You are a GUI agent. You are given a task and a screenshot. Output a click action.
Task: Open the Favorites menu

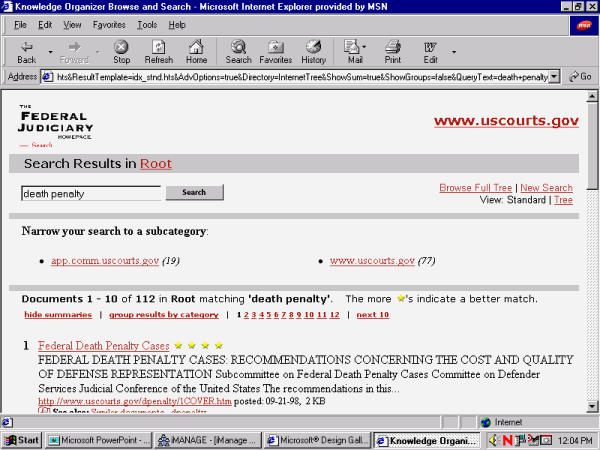pyautogui.click(x=109, y=24)
